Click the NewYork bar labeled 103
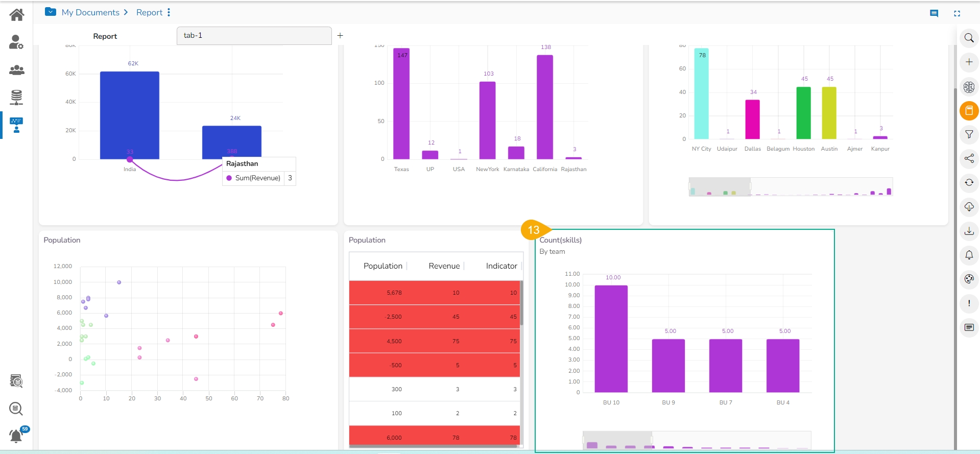 (487, 121)
